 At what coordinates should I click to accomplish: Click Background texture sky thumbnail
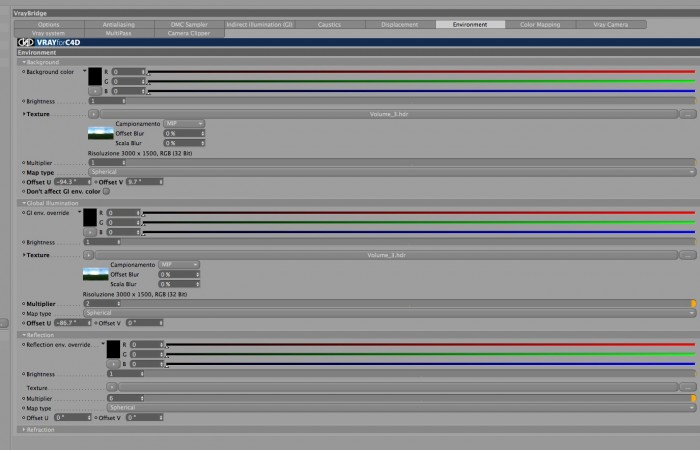[101, 133]
